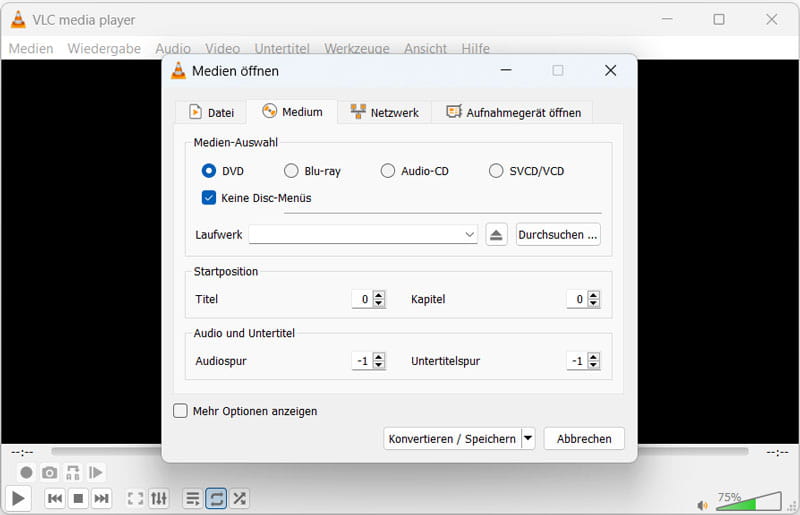Toggle the A-B loop button

coord(72,473)
